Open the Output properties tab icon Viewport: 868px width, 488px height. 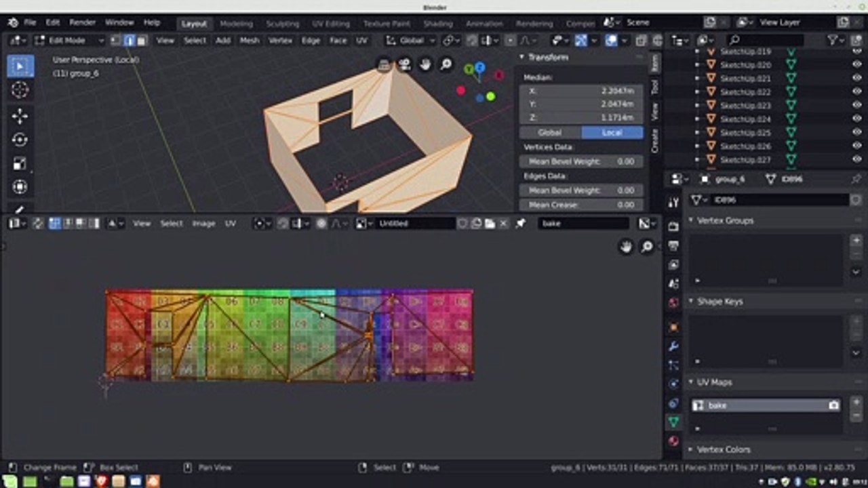coord(673,245)
